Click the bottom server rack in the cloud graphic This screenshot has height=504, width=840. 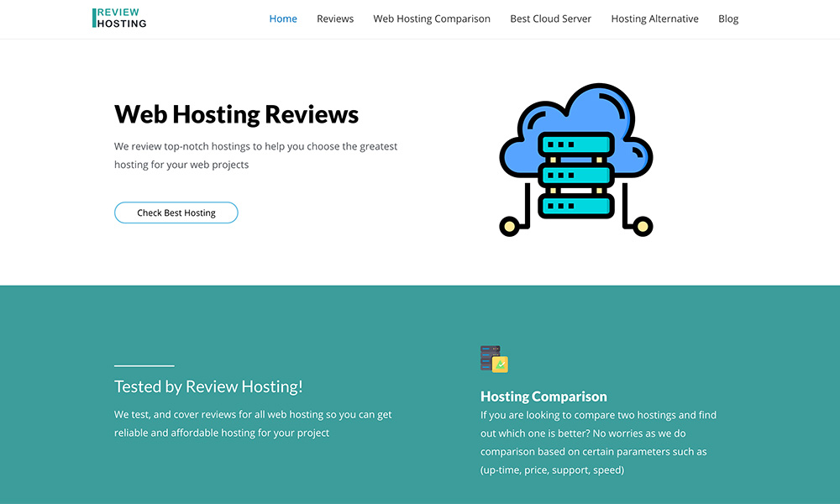[575, 205]
